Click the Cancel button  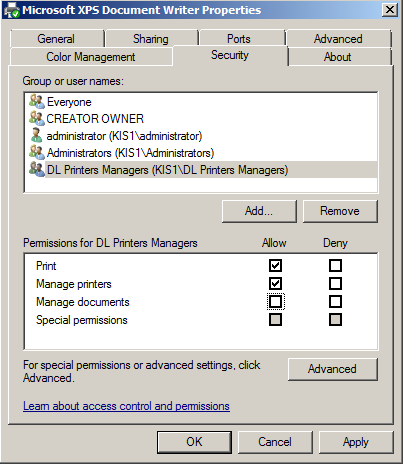(x=275, y=442)
